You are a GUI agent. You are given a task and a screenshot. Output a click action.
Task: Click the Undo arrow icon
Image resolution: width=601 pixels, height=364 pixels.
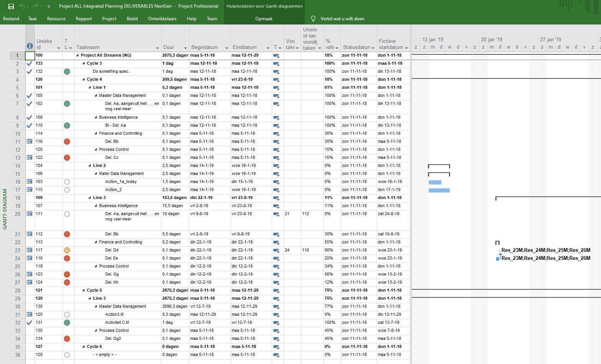pos(22,6)
